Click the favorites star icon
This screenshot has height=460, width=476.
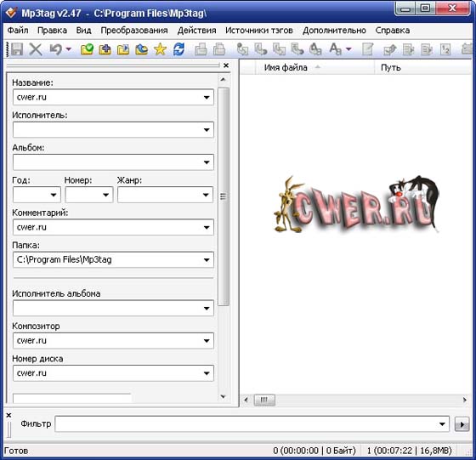click(160, 49)
